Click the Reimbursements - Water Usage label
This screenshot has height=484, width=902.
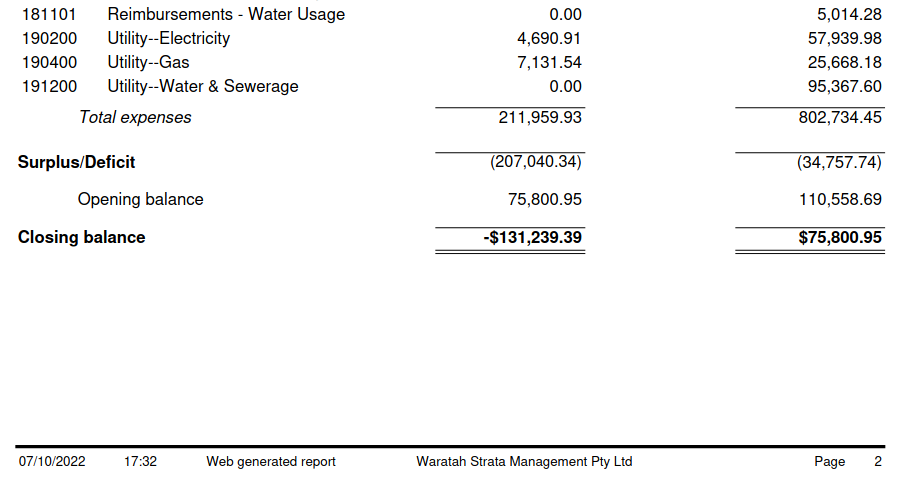tap(226, 14)
